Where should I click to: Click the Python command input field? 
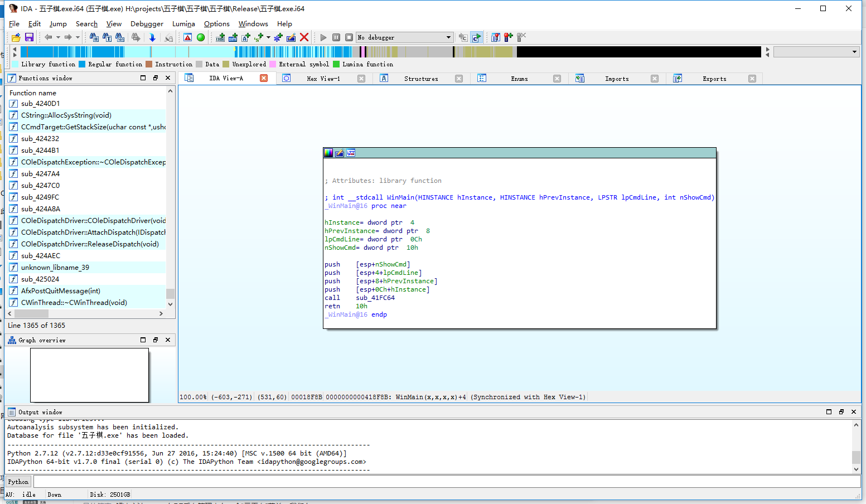446,482
